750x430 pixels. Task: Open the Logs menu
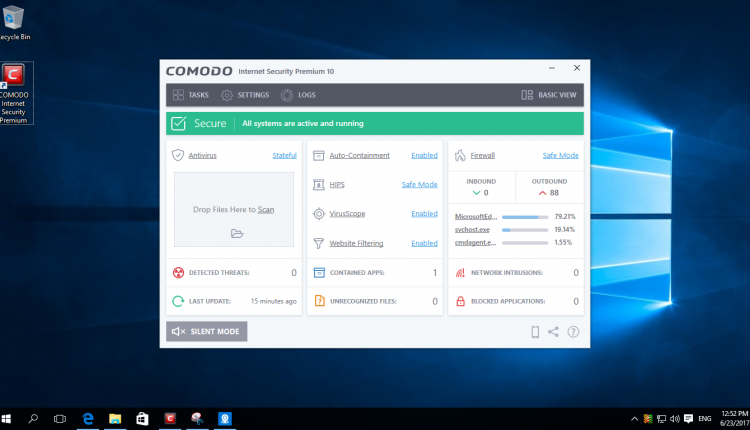[298, 95]
